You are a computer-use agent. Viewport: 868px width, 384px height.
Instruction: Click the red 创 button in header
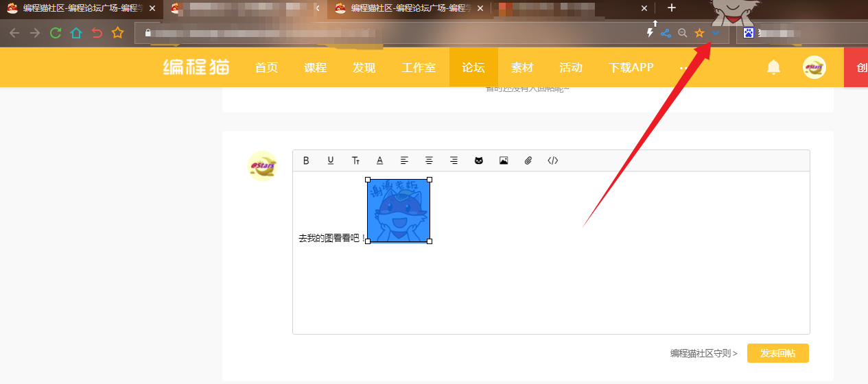pos(856,67)
